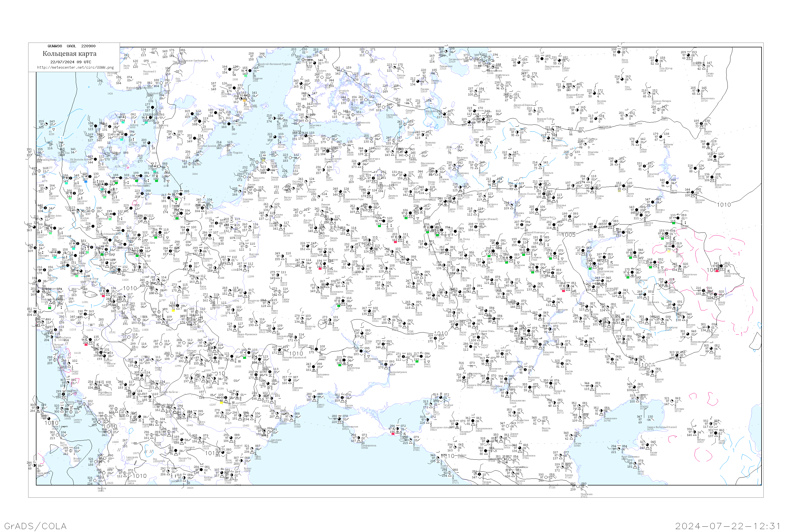Click the 1005 isobar label near Козьмодемьянск
This screenshot has width=798, height=532.
pyautogui.click(x=569, y=234)
